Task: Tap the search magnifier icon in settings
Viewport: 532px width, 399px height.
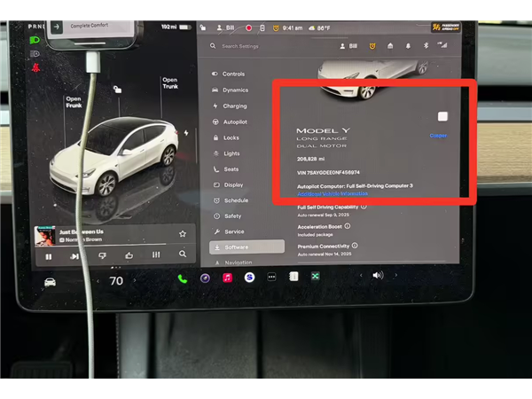Action: coord(213,46)
